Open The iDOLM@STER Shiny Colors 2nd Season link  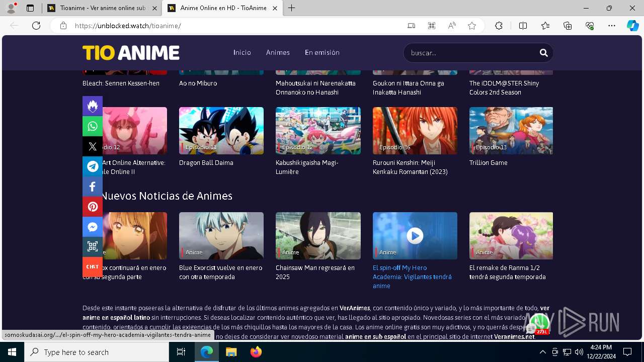tap(504, 88)
